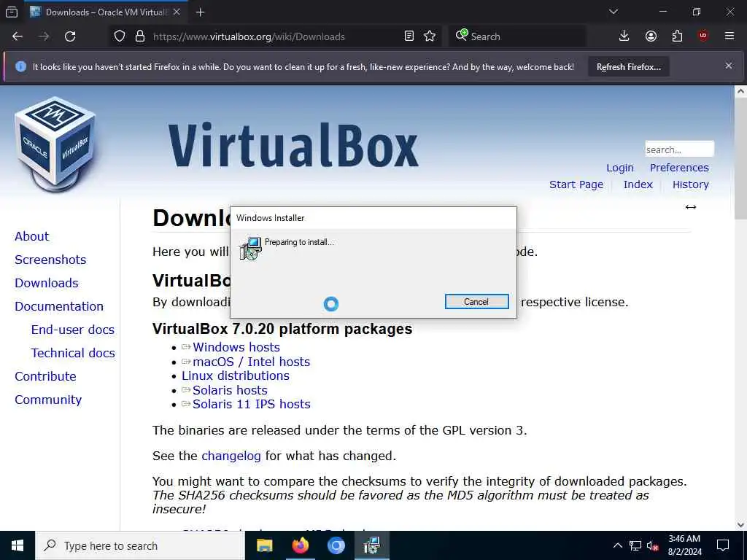Open the Linux distributions link

[x=236, y=376]
